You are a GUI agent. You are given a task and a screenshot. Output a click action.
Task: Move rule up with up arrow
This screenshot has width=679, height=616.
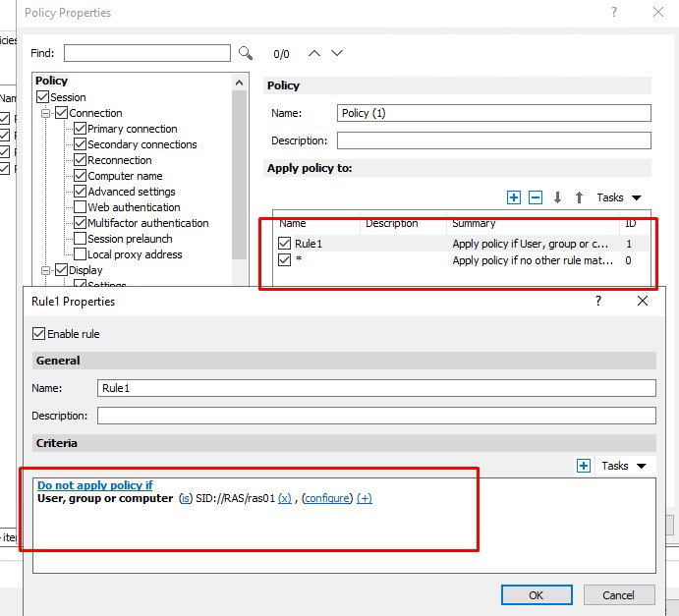579,197
